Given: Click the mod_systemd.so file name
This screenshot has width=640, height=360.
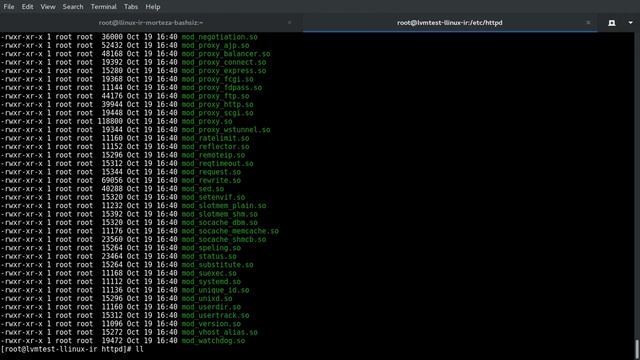Looking at the screenshot, I should [211, 282].
